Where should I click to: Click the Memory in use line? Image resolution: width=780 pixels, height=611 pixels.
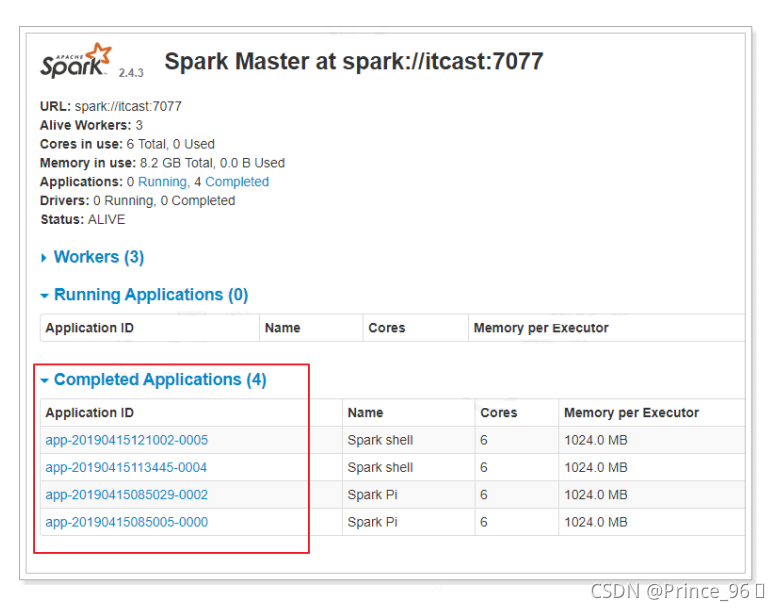click(x=162, y=163)
